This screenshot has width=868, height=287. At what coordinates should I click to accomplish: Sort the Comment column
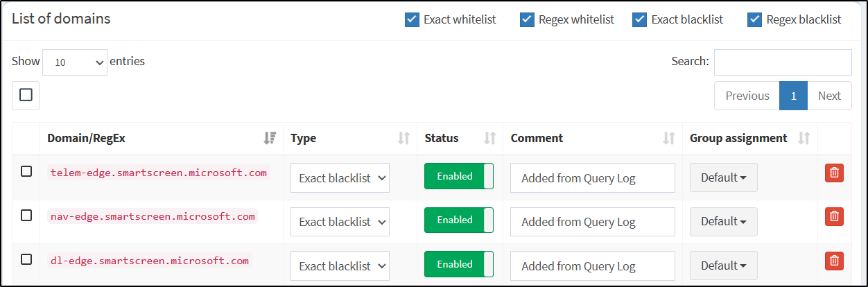coord(669,138)
